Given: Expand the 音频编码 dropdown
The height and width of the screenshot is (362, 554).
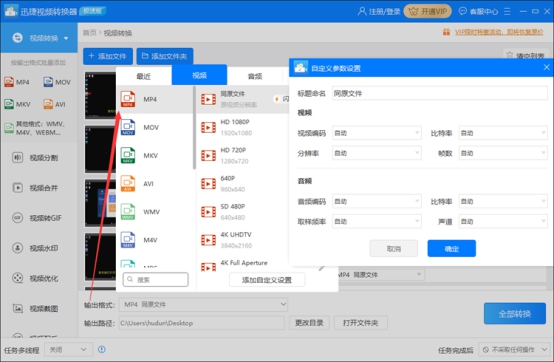Looking at the screenshot, I should point(377,201).
